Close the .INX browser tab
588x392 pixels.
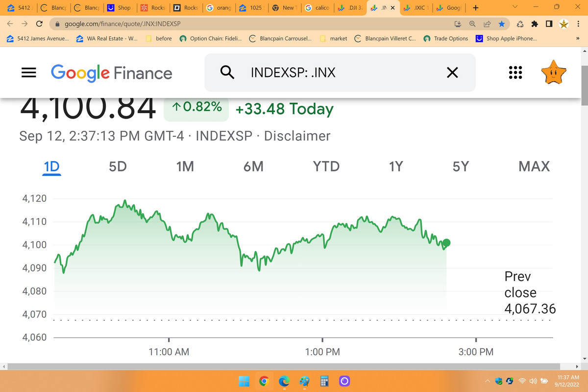coord(392,8)
